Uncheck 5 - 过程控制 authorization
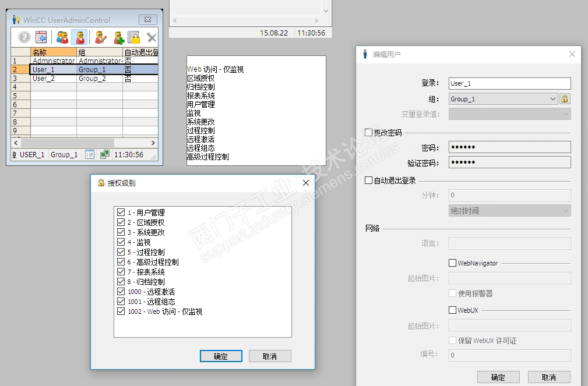 [121, 252]
